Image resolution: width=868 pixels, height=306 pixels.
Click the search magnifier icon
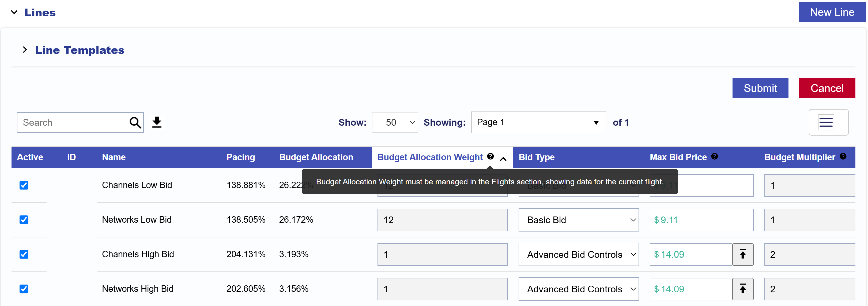[135, 122]
